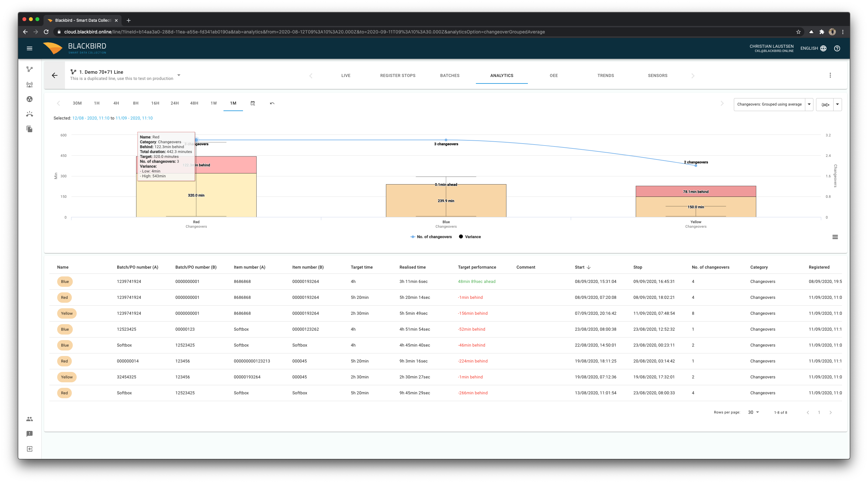Expand the line selector dropdown arrow
This screenshot has height=483, width=868.
click(179, 75)
